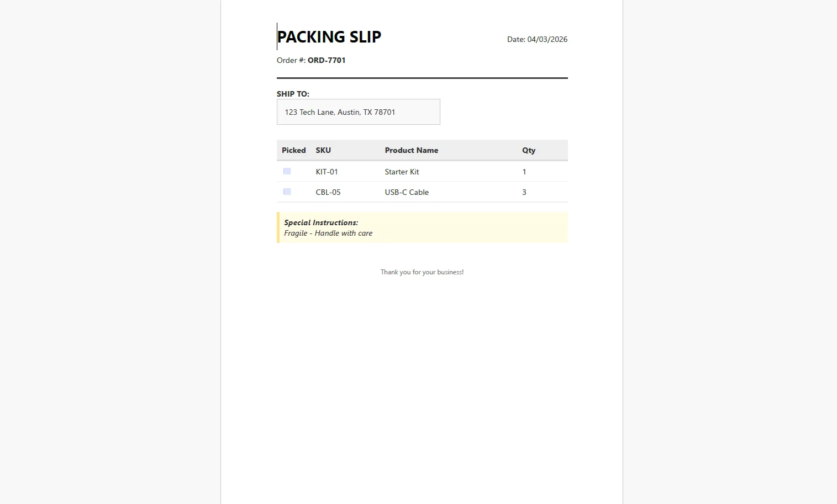Select the order number ORD-7701
This screenshot has width=837, height=504.
pos(327,60)
